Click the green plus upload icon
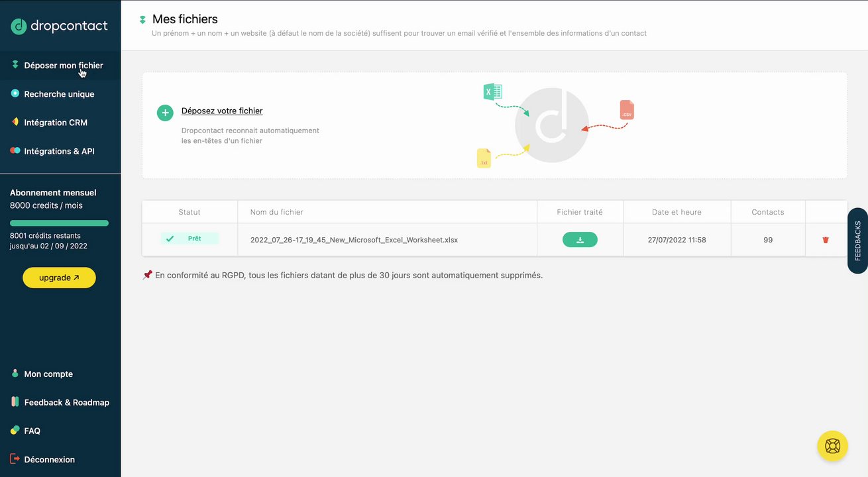868x477 pixels. pyautogui.click(x=165, y=113)
